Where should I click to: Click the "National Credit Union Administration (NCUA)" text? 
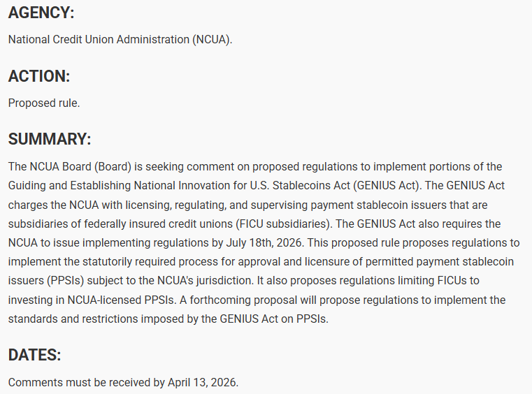[x=120, y=39]
